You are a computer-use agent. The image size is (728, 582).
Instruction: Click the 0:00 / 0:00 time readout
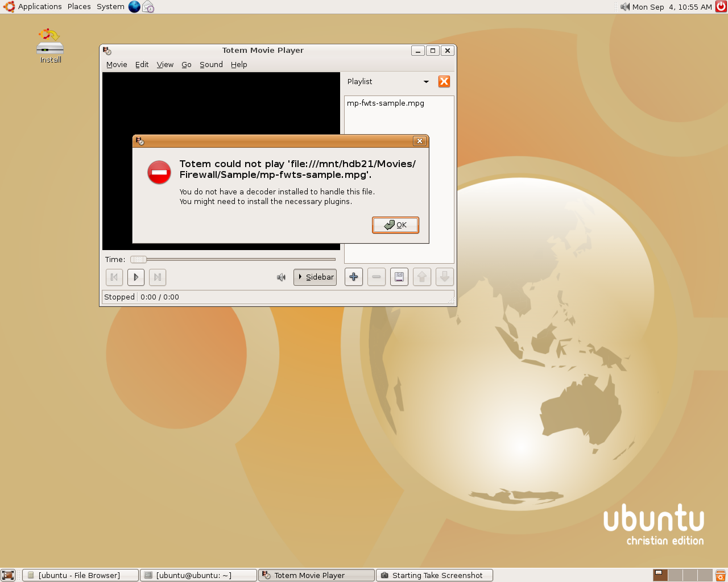160,297
